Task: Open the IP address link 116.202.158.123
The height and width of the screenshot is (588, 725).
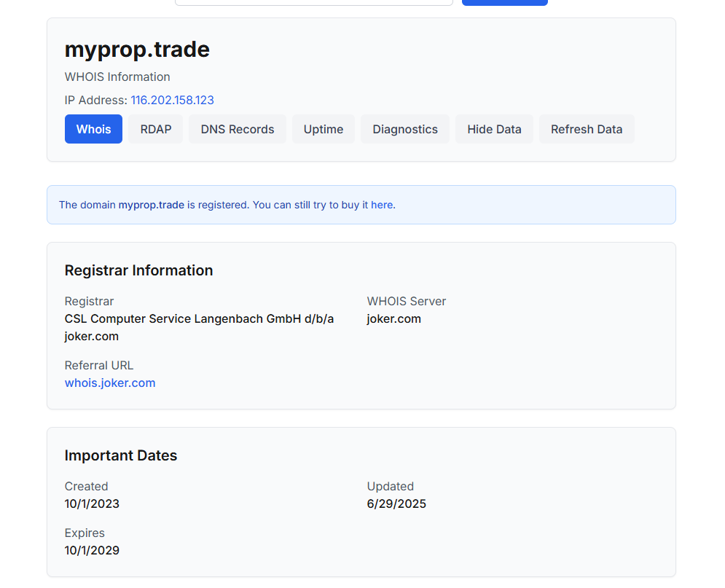Action: 173,101
